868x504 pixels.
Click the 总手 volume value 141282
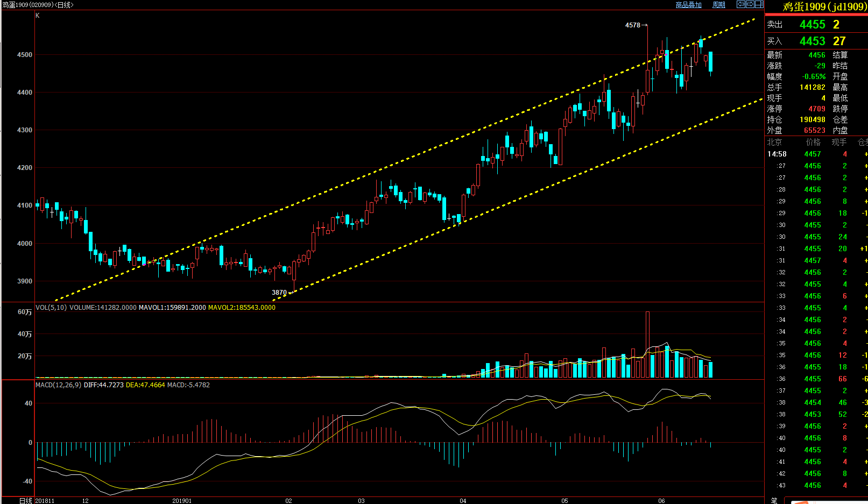[x=813, y=87]
